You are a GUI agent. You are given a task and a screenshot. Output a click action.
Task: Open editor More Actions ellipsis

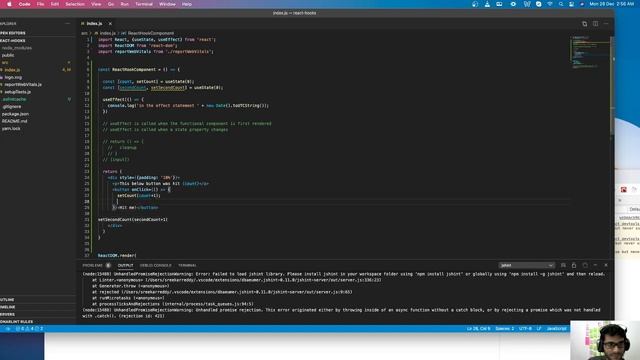pyautogui.click(x=606, y=24)
